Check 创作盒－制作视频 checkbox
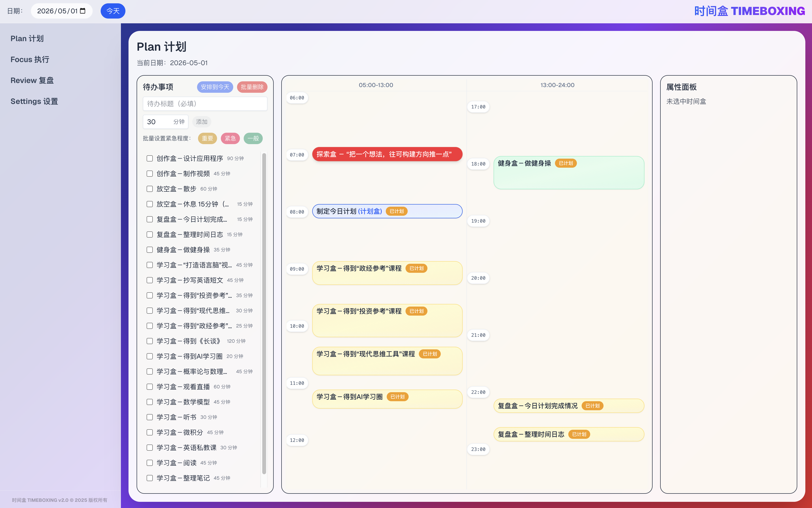Screen dimensions: 812x508 tap(149, 174)
